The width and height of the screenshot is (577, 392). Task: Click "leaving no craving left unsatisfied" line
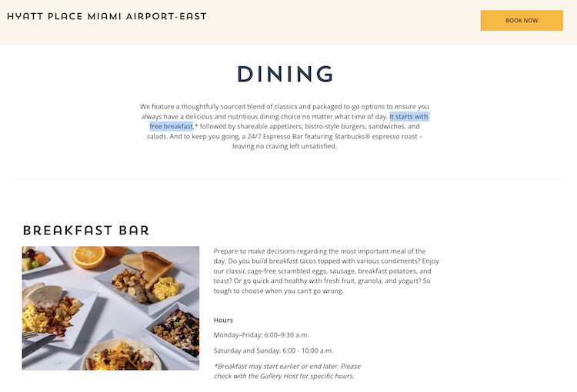click(x=285, y=146)
